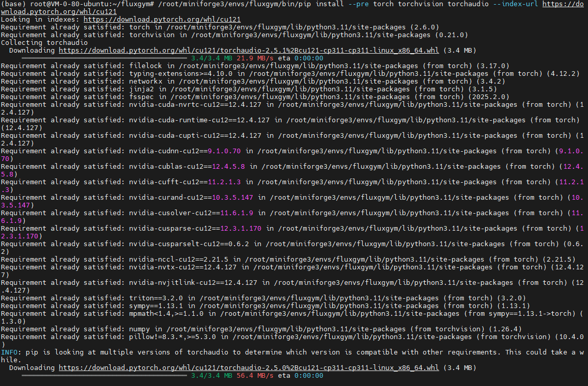Click 'nvidia-nvjitlink-cu12==12.4.127' requirement
This screenshot has width=588, height=386.
click(x=193, y=283)
